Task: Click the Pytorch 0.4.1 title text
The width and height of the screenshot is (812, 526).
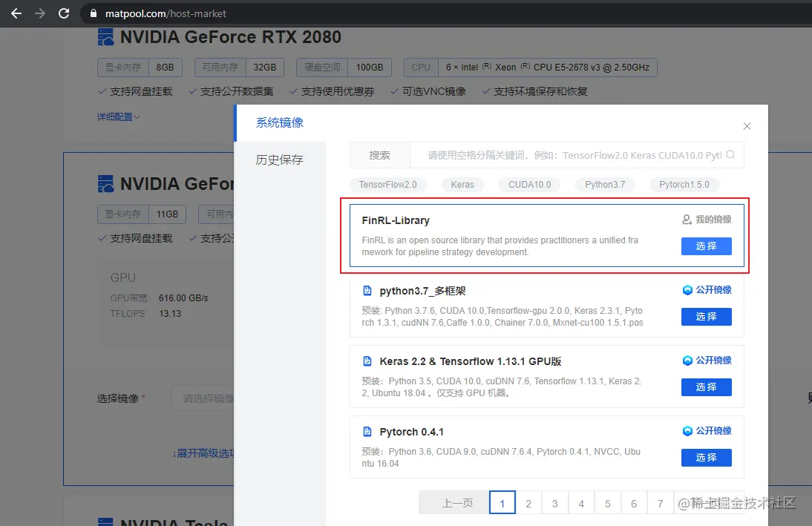Action: click(411, 432)
